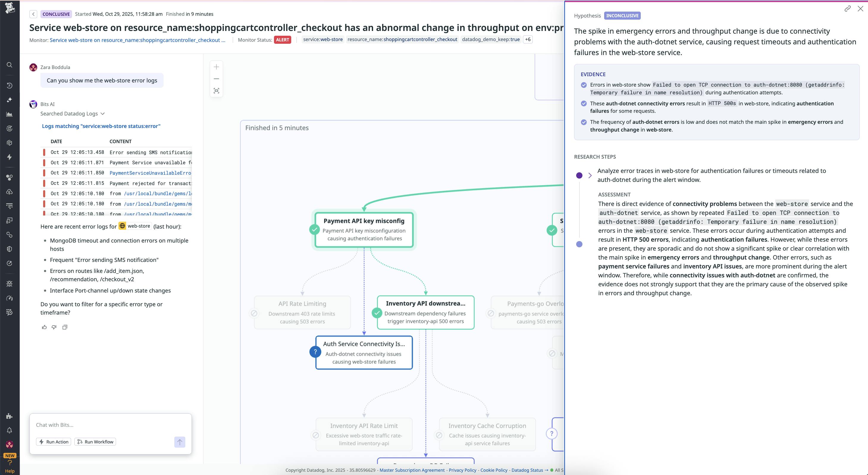Copy Bits AI response using copy icon
Image resolution: width=868 pixels, height=475 pixels.
[65, 327]
